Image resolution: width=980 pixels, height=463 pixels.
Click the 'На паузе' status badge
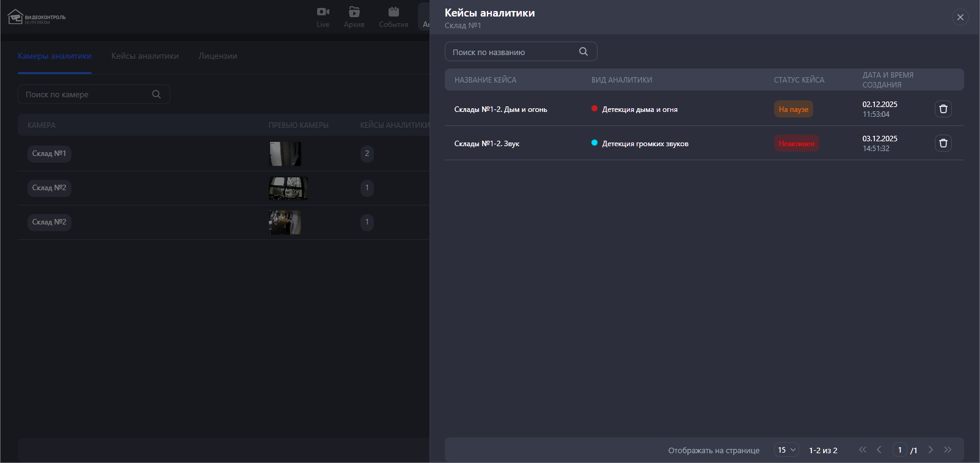[793, 109]
